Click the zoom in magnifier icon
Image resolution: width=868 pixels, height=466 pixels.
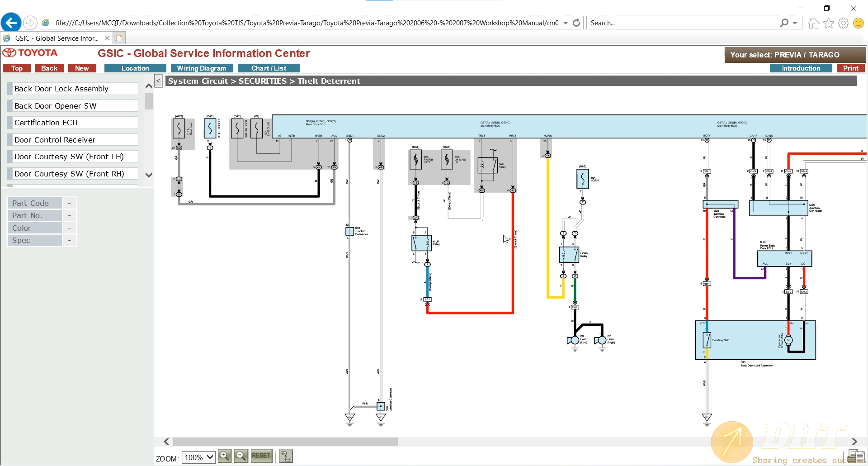point(225,456)
